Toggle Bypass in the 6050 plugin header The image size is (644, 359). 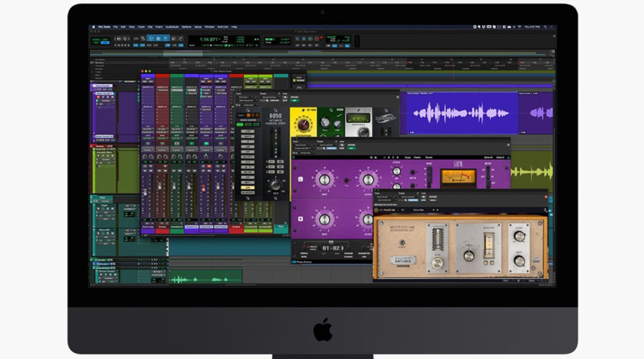click(295, 98)
